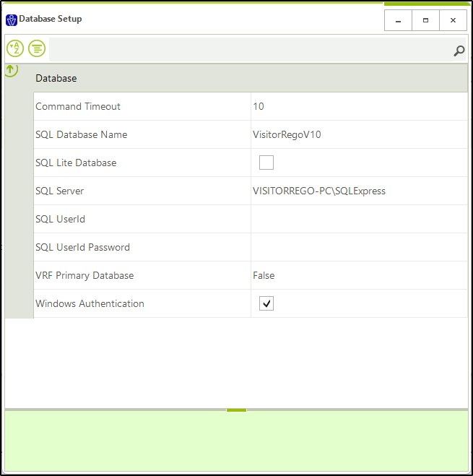Click the green splitter handle above description pane
Screen dimensions: 473x476
pos(236,410)
